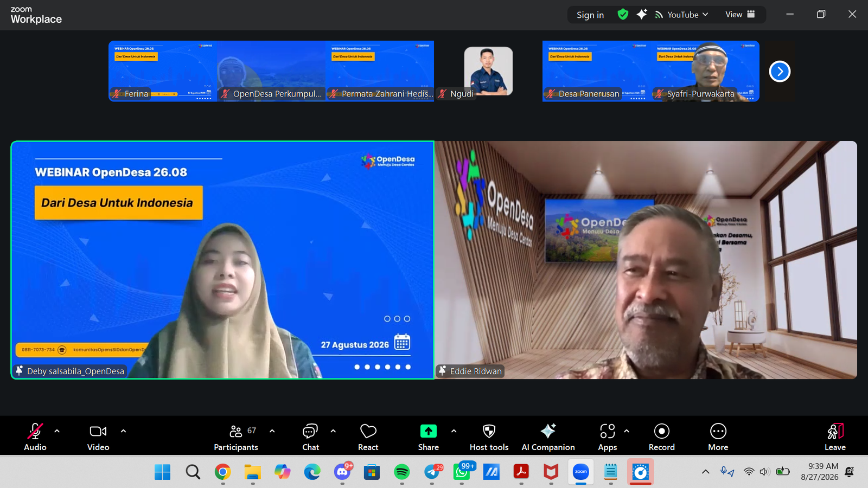Open the Chat panel

(310, 436)
